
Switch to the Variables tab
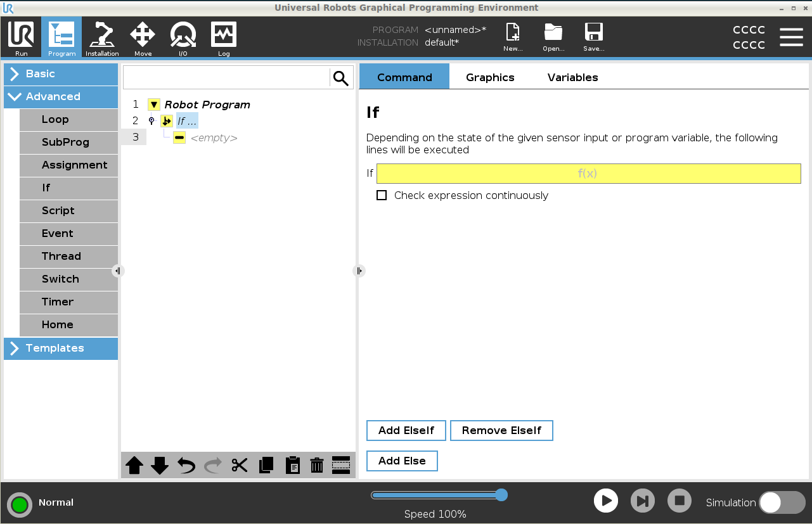tap(572, 77)
